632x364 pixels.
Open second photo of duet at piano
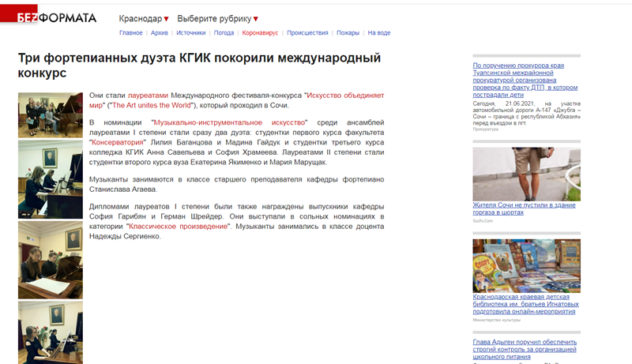click(51, 179)
